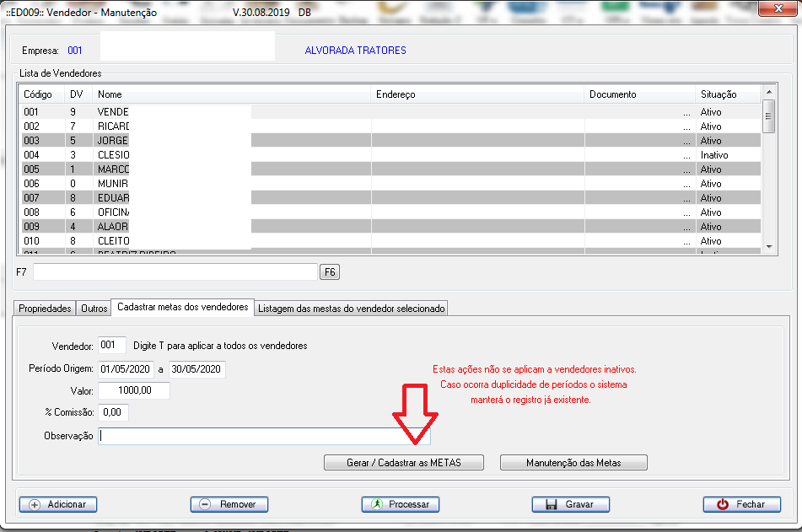Click in the Observação text field
Viewport: 802px width, 532px height.
(264, 436)
